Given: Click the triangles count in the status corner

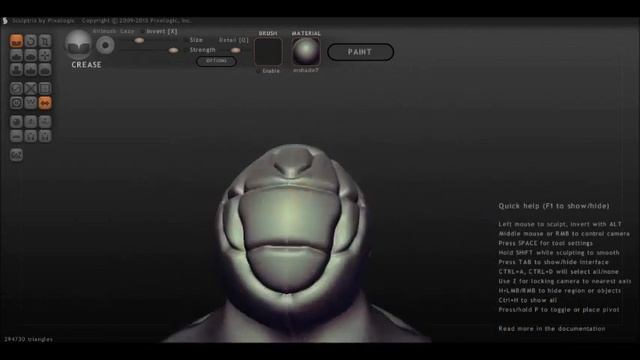Looking at the screenshot, I should tap(29, 339).
